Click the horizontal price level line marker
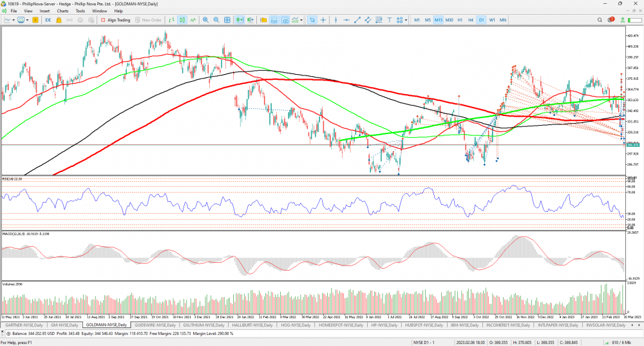Screen dimensions: 644x346 pos(632,145)
